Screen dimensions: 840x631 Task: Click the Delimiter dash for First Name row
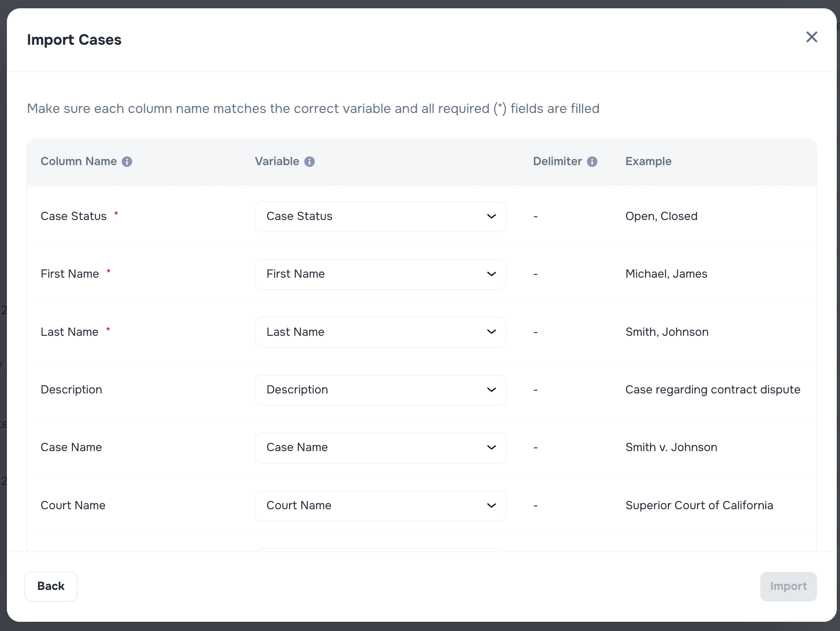535,274
